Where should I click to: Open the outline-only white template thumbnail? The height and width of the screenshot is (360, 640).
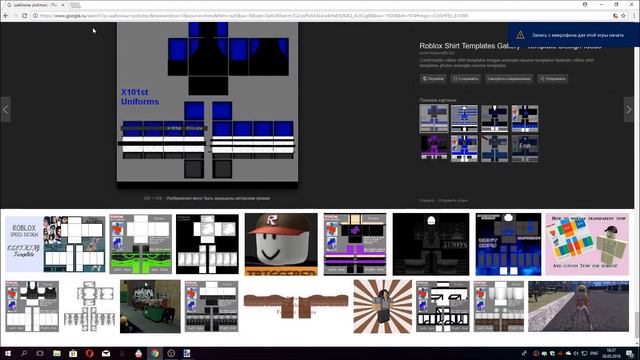pyautogui.click(x=89, y=306)
